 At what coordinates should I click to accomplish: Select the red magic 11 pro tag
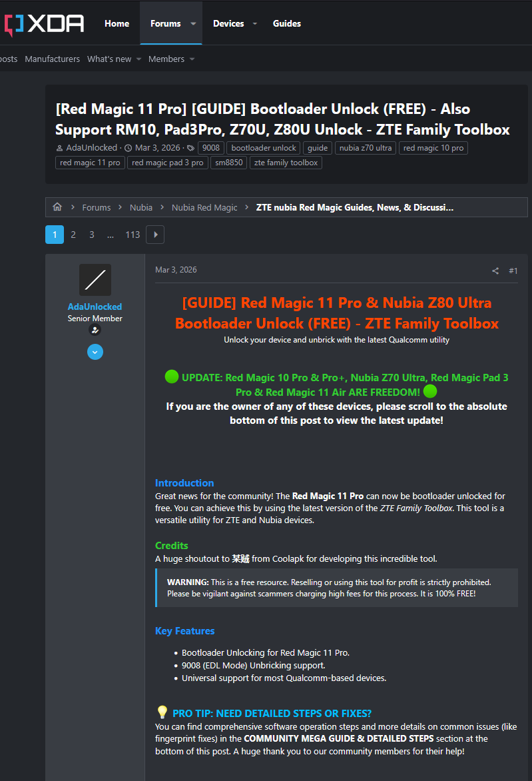click(90, 163)
